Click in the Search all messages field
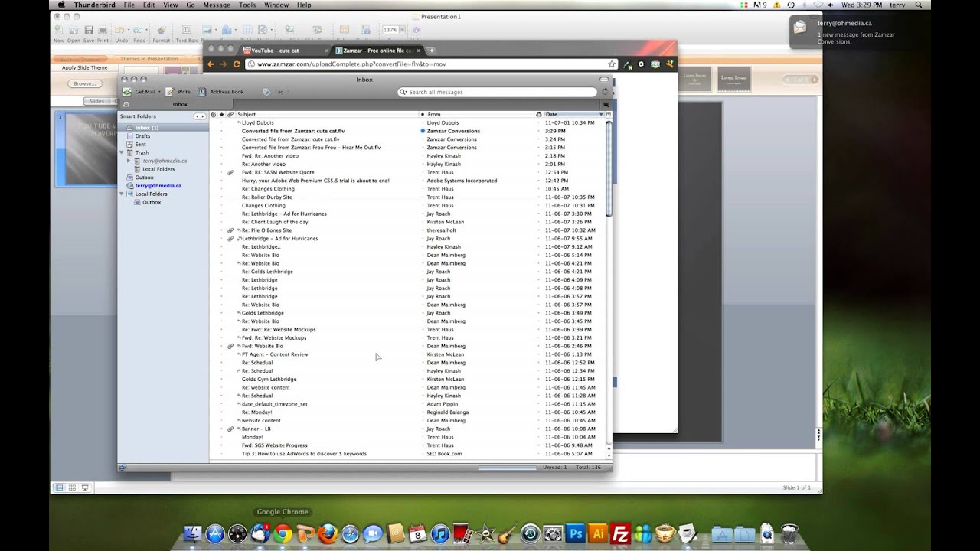Screen dimensions: 980x551 497,92
